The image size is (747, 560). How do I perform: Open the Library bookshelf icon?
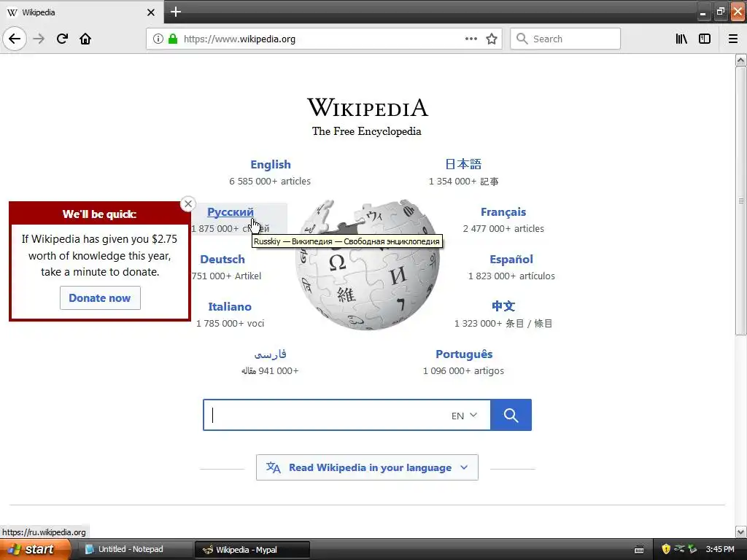tap(681, 39)
